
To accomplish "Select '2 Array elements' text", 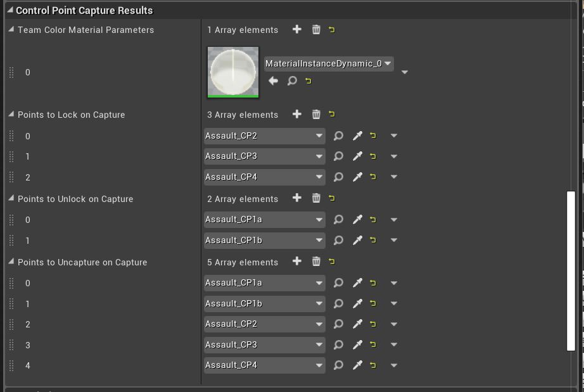I will (243, 199).
